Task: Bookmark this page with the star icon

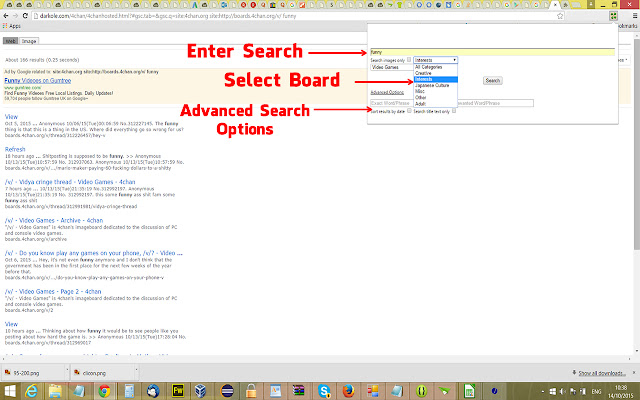Action: (x=560, y=16)
